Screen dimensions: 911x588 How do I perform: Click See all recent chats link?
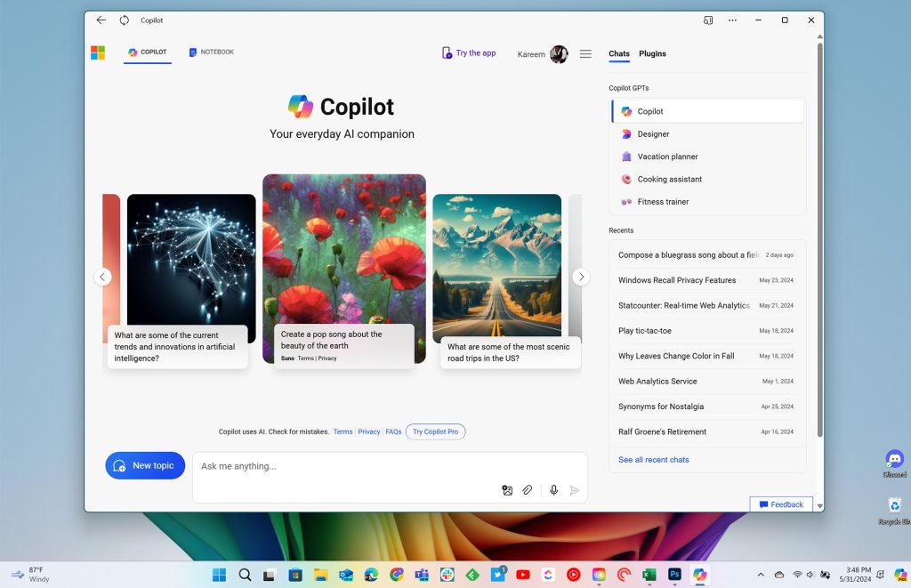coord(654,460)
